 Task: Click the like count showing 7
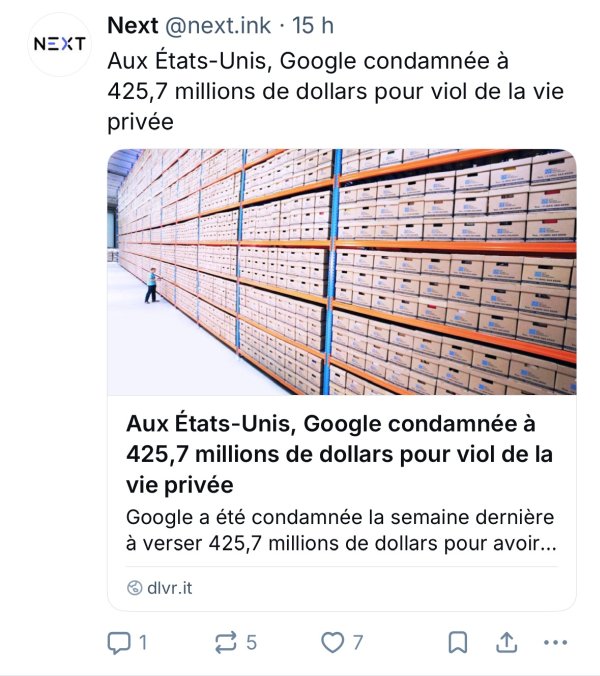click(x=357, y=642)
